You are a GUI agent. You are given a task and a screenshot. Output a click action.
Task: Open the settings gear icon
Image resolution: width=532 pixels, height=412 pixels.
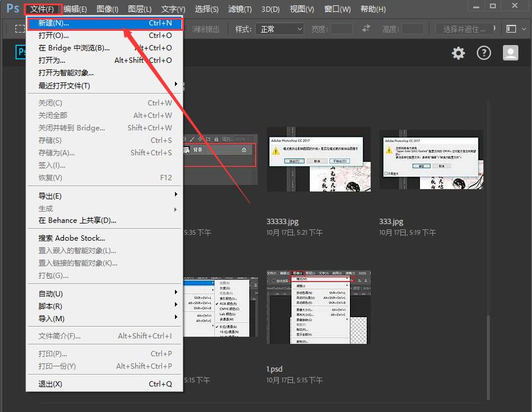pyautogui.click(x=458, y=53)
